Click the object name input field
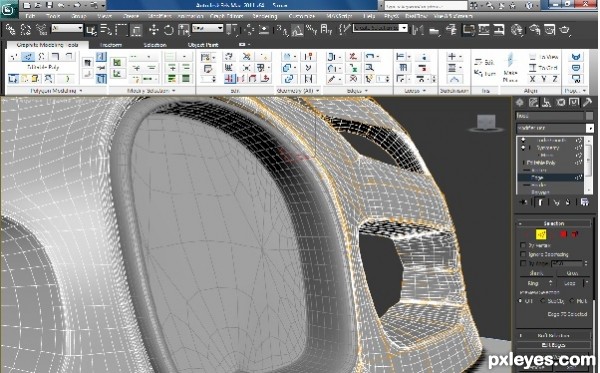The height and width of the screenshot is (373, 600). pos(549,116)
